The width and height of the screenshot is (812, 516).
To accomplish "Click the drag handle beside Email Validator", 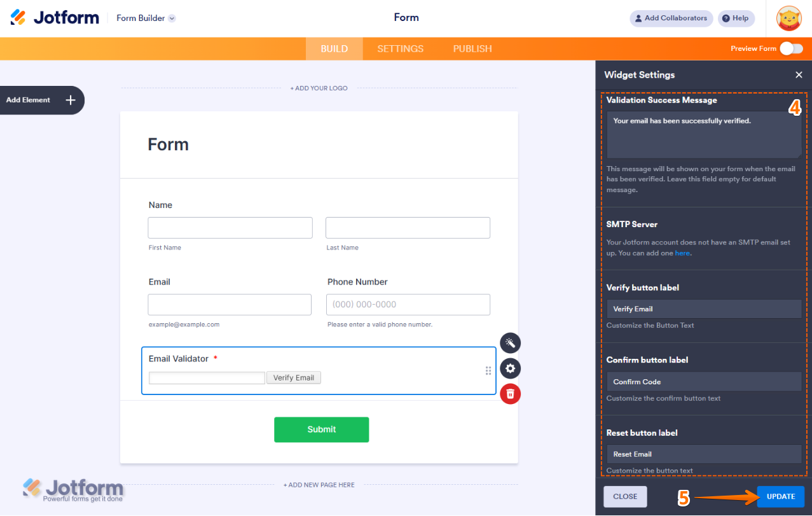I will pos(488,370).
